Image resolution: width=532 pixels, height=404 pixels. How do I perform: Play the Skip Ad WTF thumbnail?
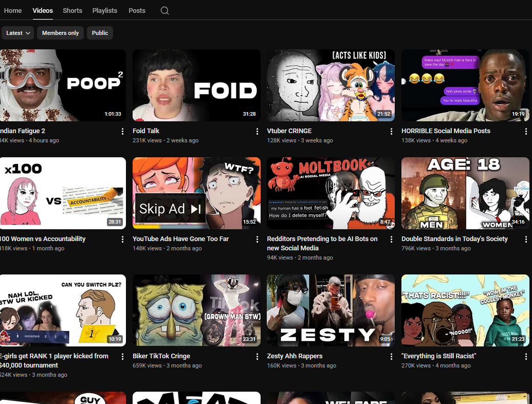(x=196, y=193)
